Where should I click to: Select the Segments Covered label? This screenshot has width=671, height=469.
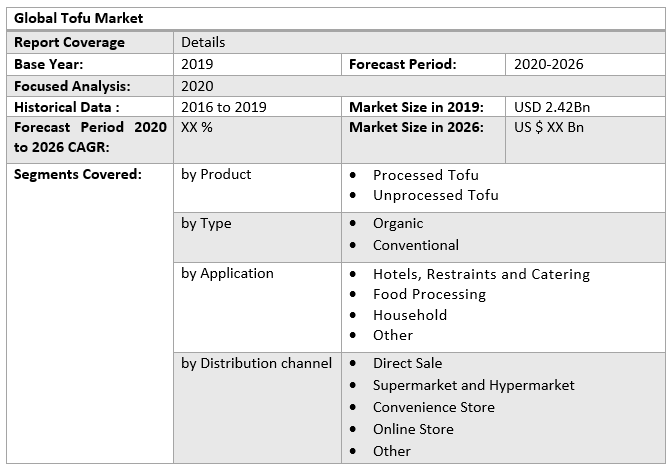point(78,174)
